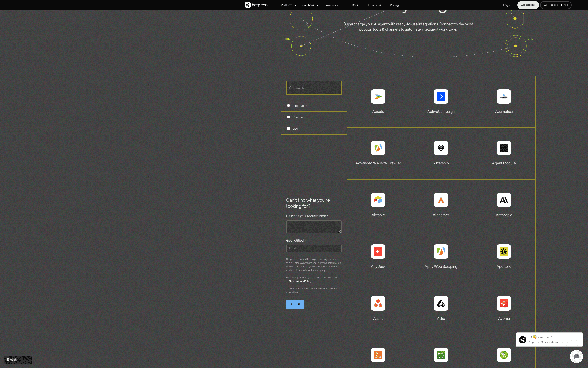
Task: Click the Apollo.io logo icon
Action: [x=504, y=251]
